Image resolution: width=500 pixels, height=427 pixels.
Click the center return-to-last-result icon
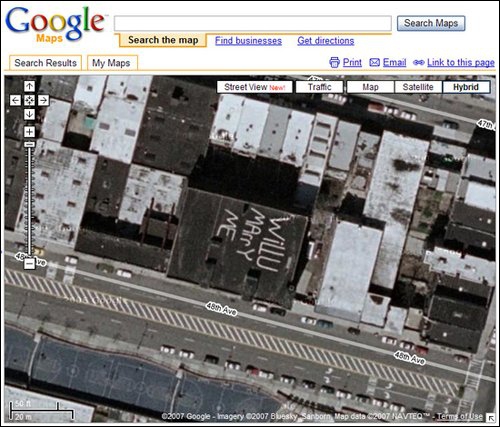click(29, 100)
